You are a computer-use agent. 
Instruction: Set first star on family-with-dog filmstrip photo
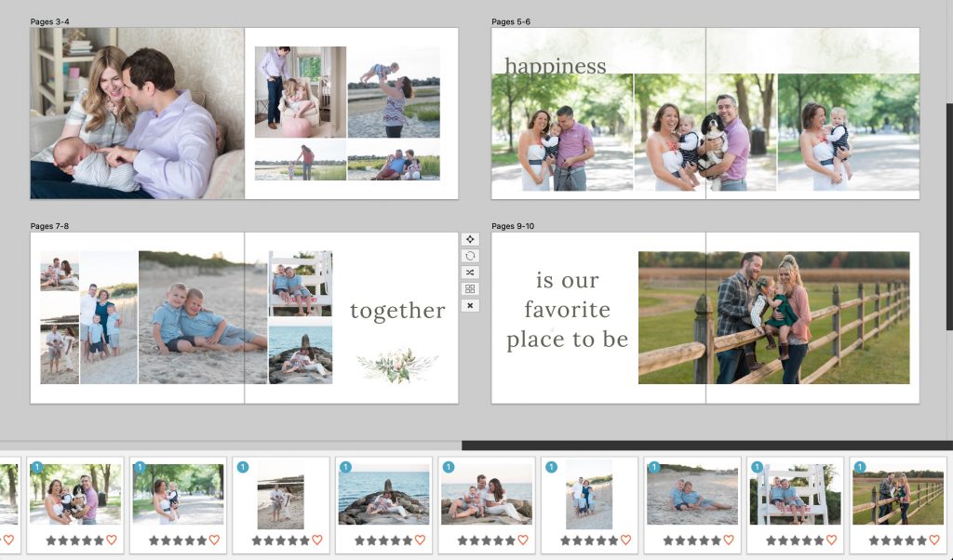(51, 540)
